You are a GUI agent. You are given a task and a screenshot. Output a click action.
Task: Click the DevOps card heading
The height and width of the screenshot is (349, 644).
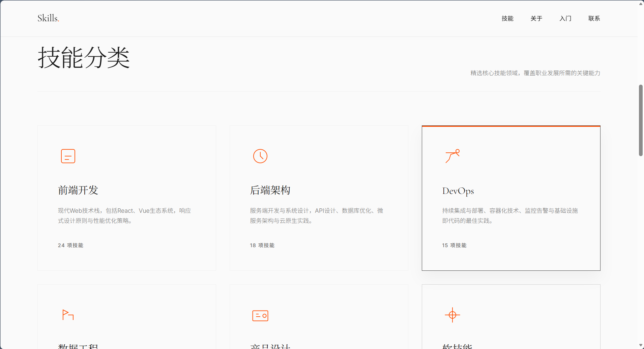click(458, 191)
